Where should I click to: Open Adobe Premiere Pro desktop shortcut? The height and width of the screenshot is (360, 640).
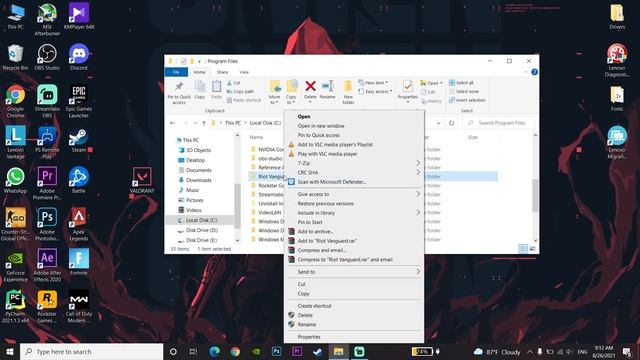pos(47,182)
